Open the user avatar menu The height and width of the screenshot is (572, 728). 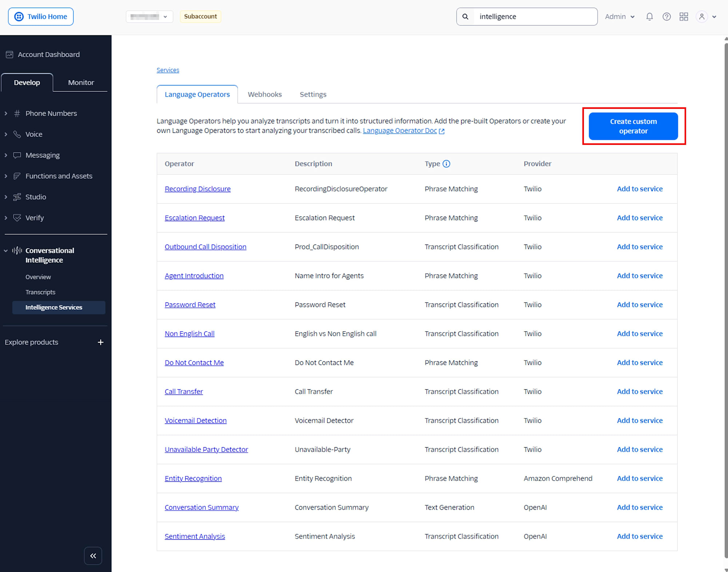pyautogui.click(x=701, y=16)
